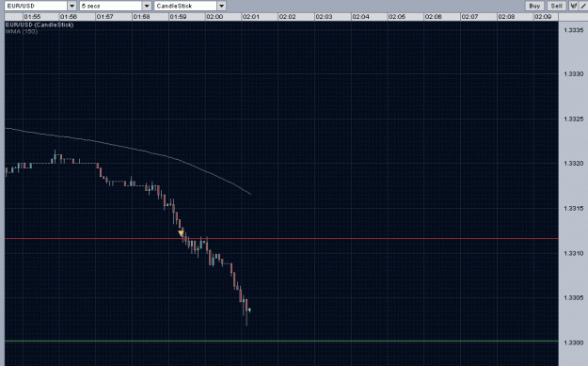588x366 pixels.
Task: Click the 01:56 time axis label
Action: [x=69, y=17]
